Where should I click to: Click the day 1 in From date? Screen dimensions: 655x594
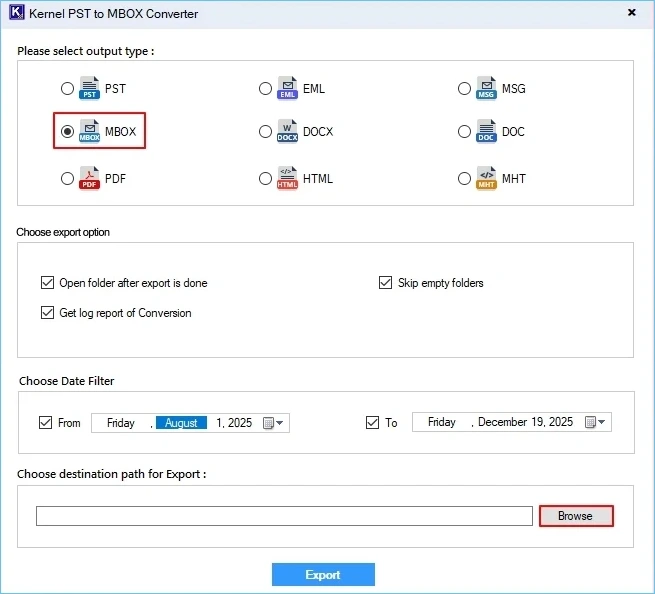pos(219,423)
